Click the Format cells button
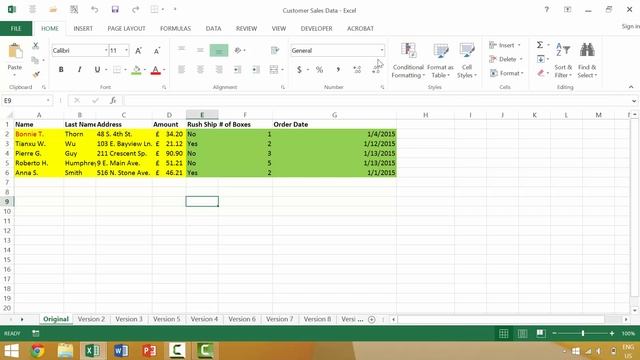640x360 pixels. tap(507, 73)
